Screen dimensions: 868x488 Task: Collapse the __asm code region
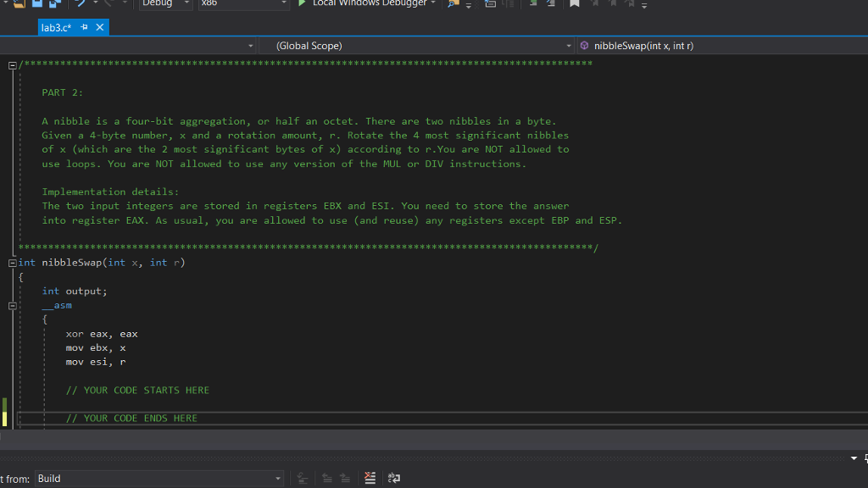pyautogui.click(x=12, y=305)
